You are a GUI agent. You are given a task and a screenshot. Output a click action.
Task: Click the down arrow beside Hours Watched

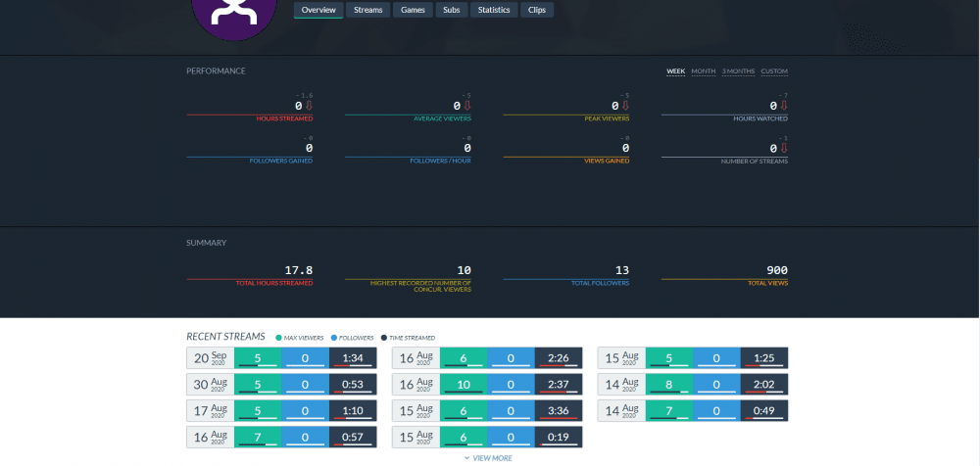click(784, 106)
